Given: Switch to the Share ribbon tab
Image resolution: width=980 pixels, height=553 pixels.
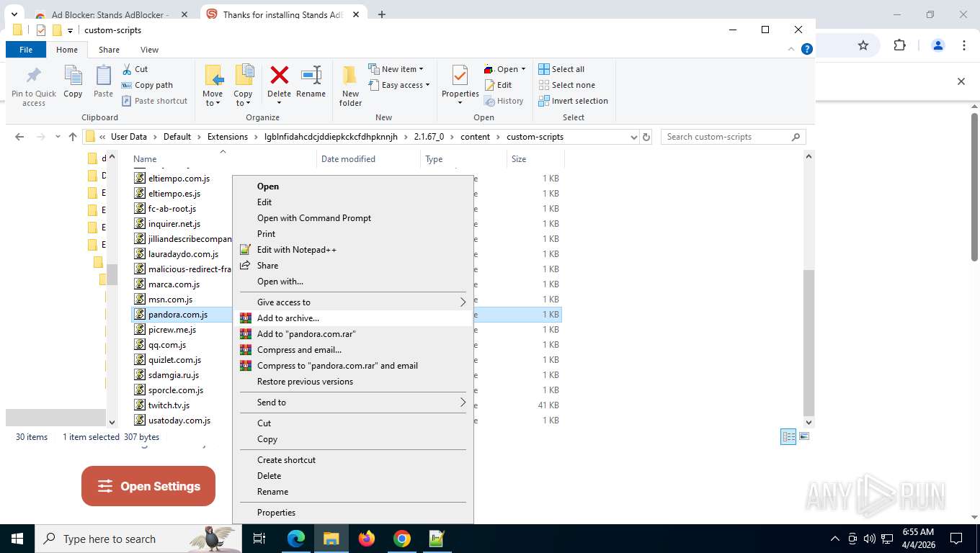Looking at the screenshot, I should coord(110,50).
